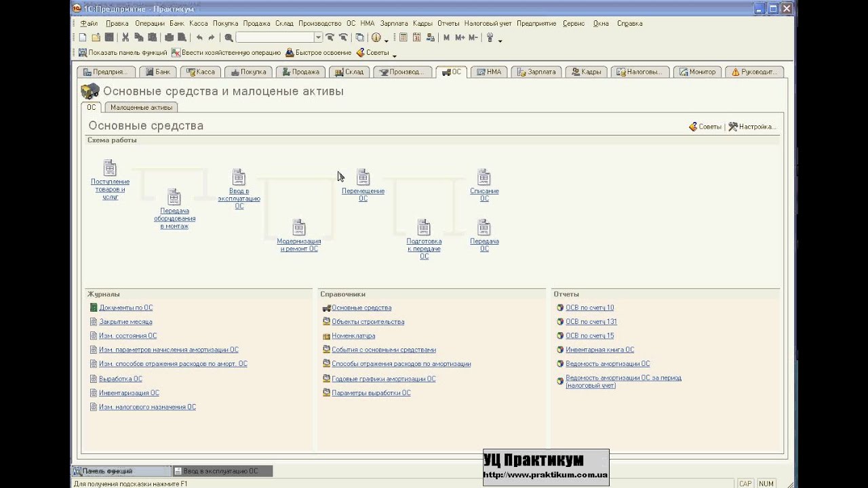Open Ведомость амортизации ОС report link
This screenshot has height=488, width=868.
click(608, 364)
